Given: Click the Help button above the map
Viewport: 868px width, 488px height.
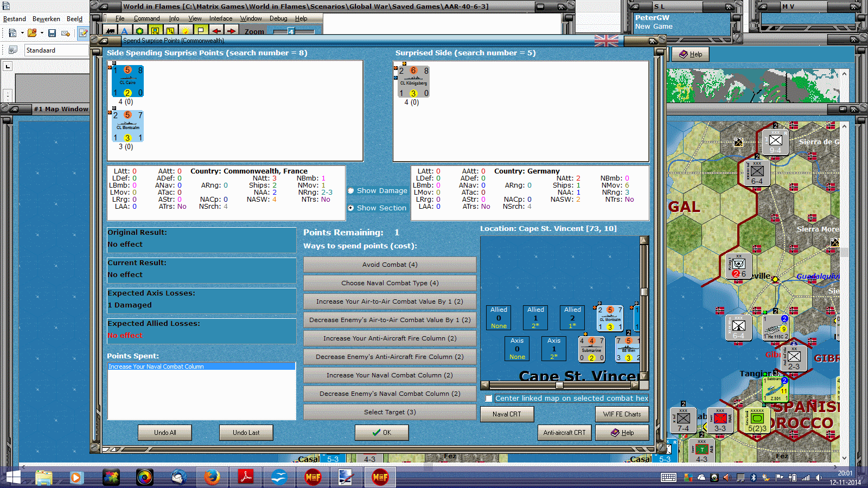Looking at the screenshot, I should click(x=691, y=54).
